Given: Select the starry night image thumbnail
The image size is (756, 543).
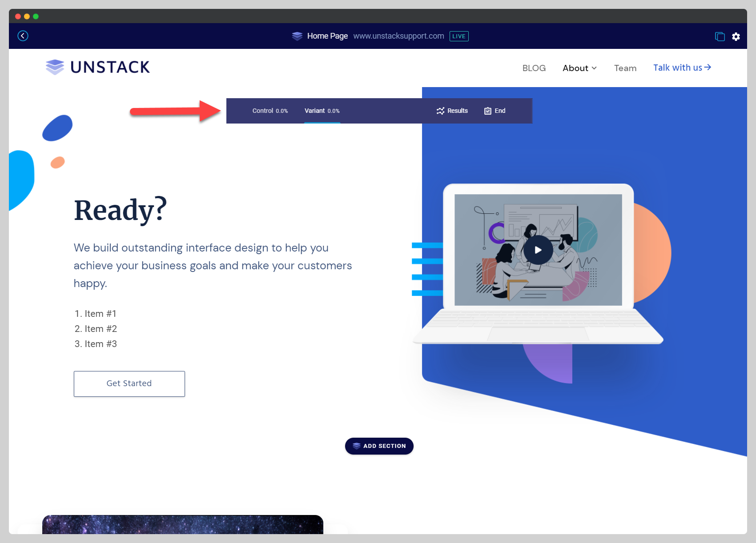Looking at the screenshot, I should 182,524.
